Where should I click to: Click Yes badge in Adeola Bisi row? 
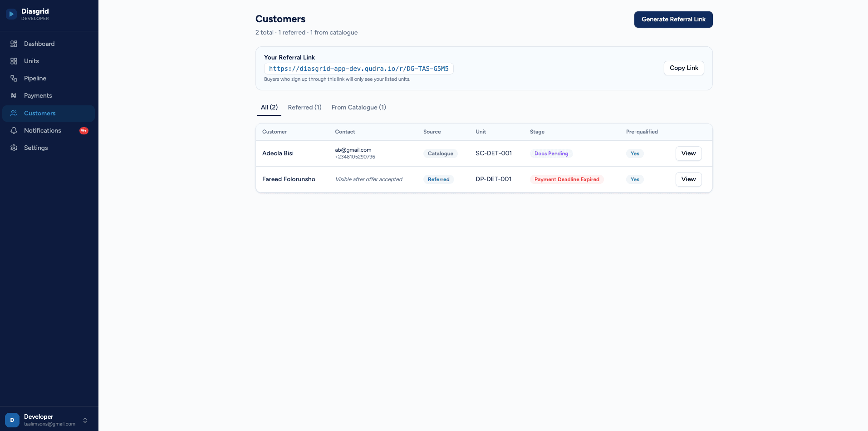click(x=635, y=154)
